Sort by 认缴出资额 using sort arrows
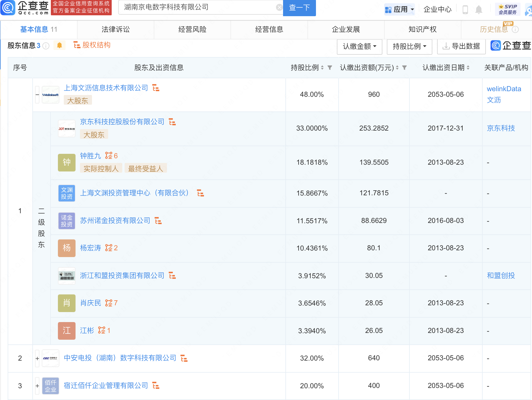 pos(397,68)
